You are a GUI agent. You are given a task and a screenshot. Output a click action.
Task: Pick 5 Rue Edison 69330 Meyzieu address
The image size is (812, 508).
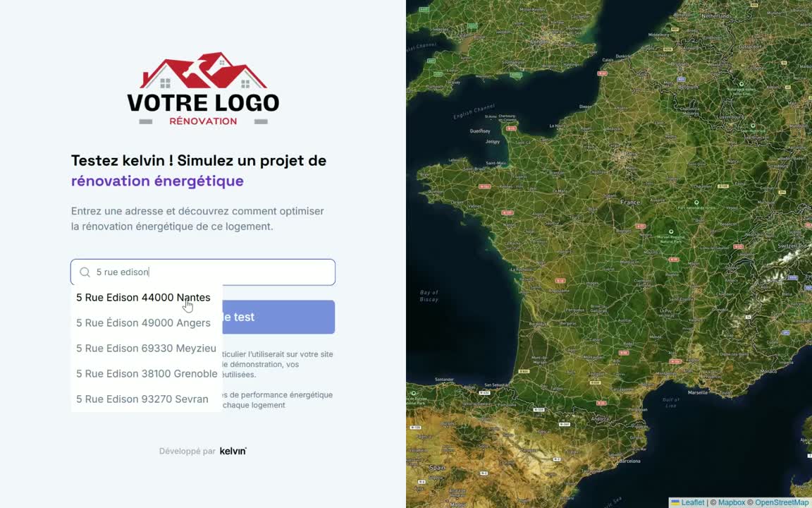(147, 349)
